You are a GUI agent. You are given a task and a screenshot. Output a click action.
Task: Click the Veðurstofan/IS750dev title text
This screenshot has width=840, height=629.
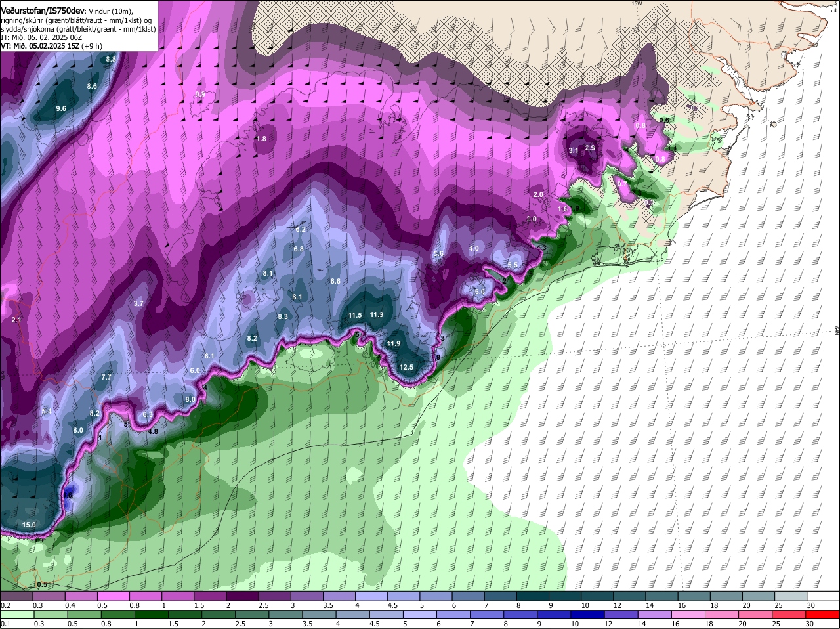(x=43, y=11)
